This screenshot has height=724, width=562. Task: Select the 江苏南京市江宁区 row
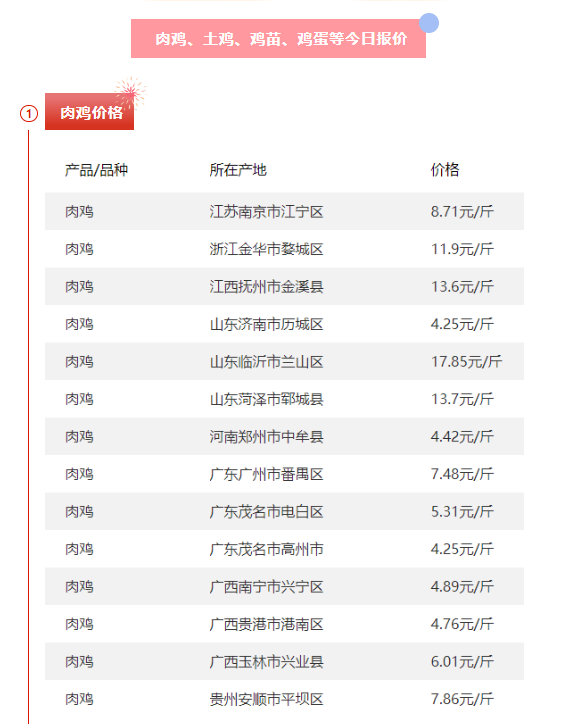[x=284, y=211]
